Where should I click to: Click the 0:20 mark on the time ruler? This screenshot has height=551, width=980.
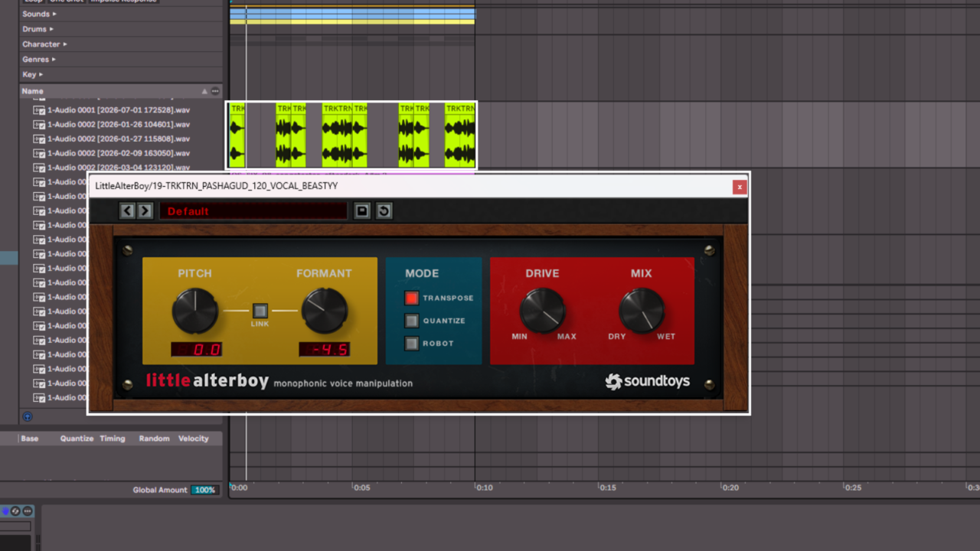pos(730,487)
